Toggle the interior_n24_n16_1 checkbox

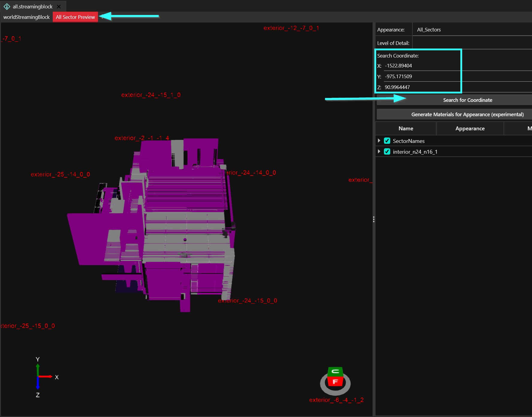point(387,152)
